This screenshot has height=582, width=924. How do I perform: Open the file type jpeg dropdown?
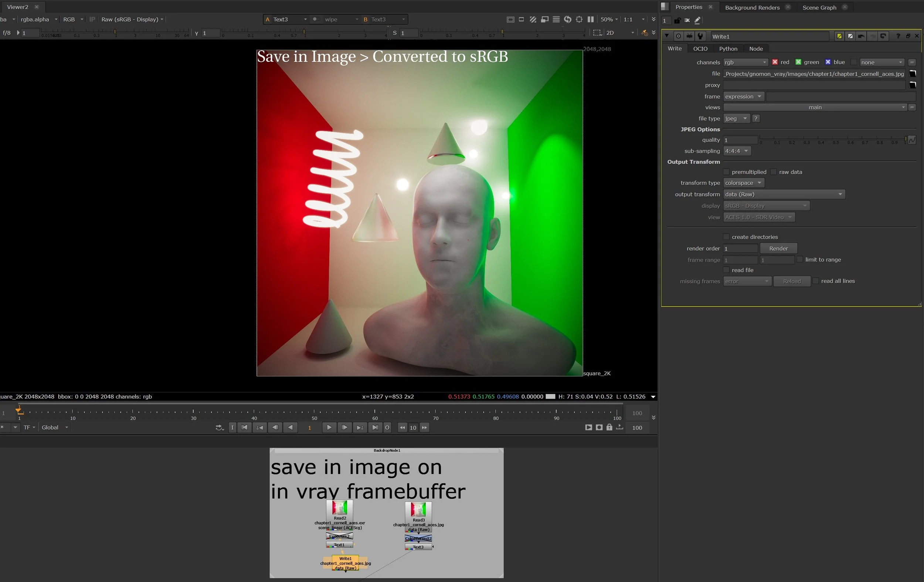point(736,118)
